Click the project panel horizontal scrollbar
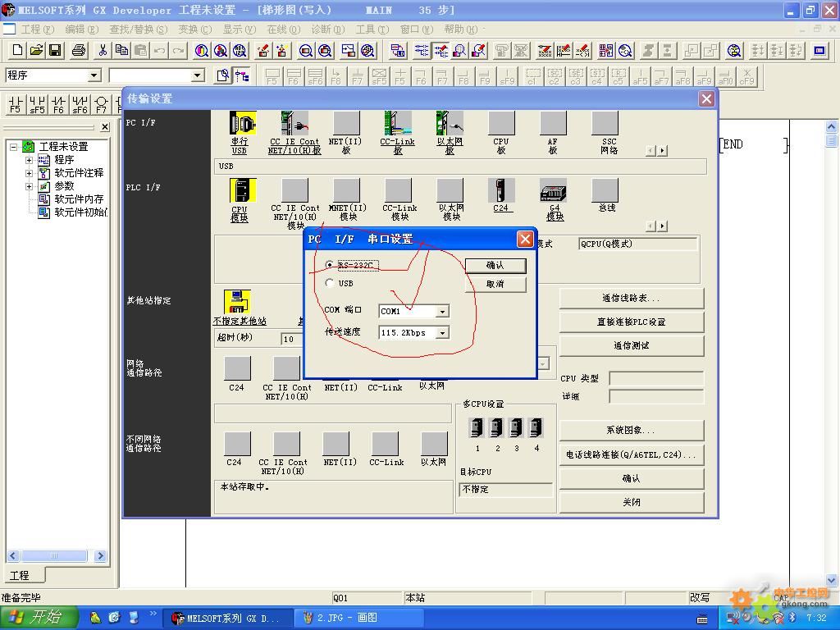This screenshot has width=840, height=630. 57,555
